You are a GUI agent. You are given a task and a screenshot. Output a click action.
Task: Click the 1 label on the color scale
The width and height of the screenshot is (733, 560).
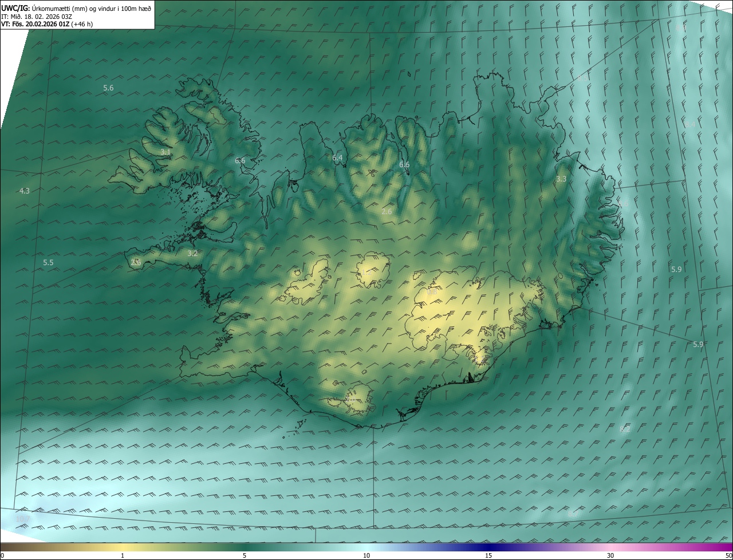[x=123, y=555]
